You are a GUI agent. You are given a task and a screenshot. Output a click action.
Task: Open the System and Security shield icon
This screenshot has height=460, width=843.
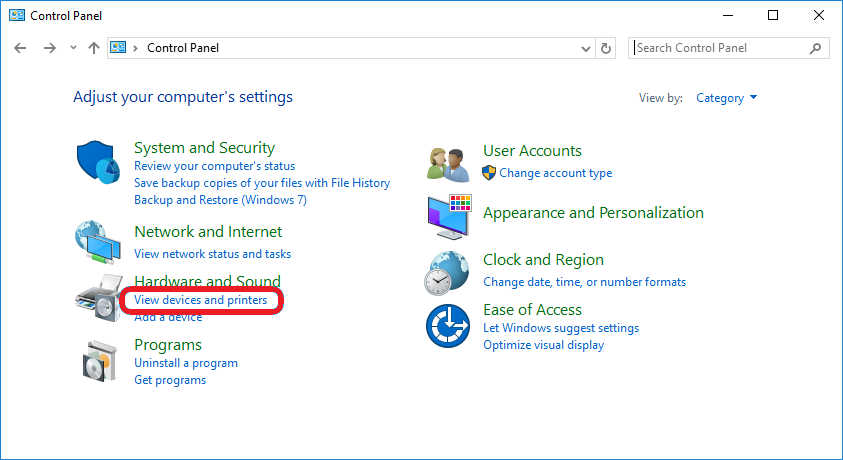coord(98,163)
